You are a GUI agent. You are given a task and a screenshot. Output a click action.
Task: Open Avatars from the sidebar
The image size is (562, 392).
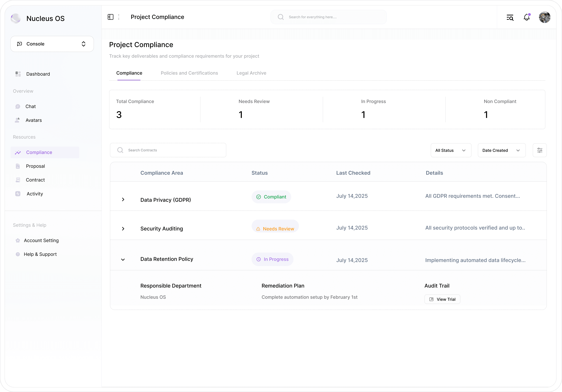pyautogui.click(x=34, y=120)
